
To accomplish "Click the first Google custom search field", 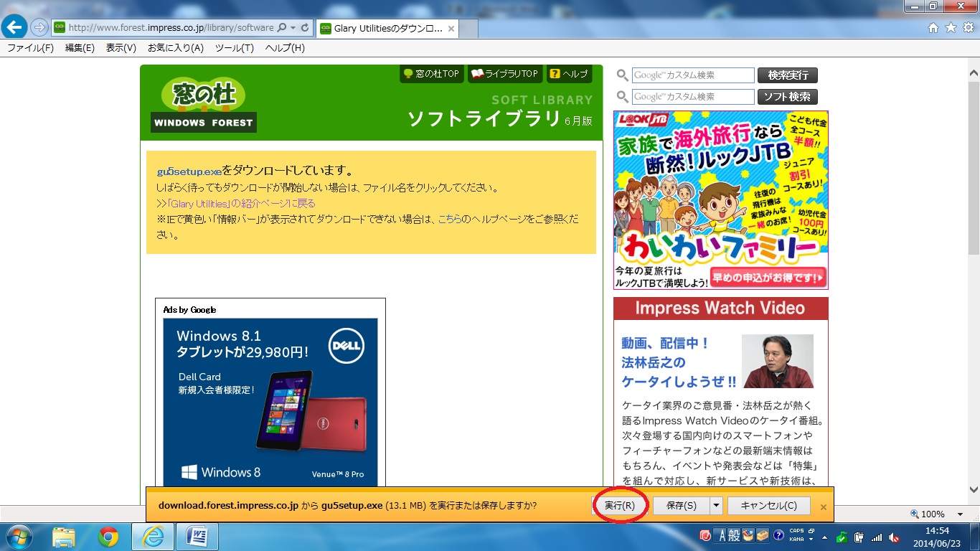I will (x=693, y=75).
